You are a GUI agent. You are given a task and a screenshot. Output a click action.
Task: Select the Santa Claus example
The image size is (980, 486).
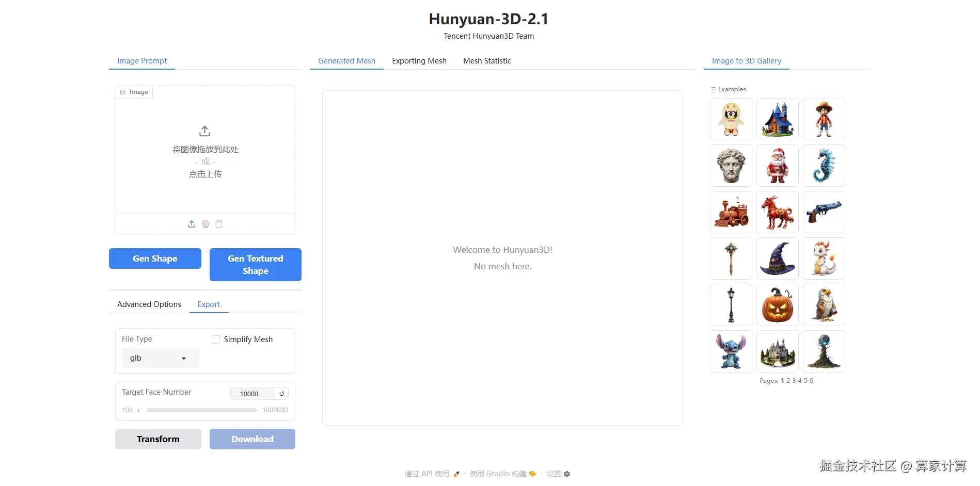[778, 166]
